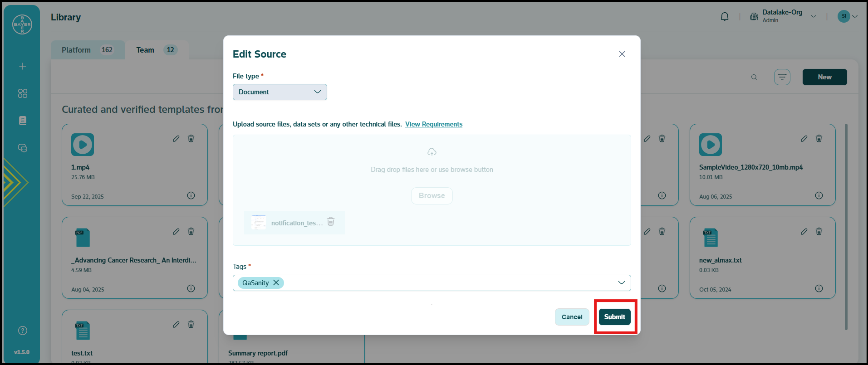Image resolution: width=868 pixels, height=365 pixels.
Task: Remove uploaded notification_tes file
Action: pyautogui.click(x=331, y=221)
